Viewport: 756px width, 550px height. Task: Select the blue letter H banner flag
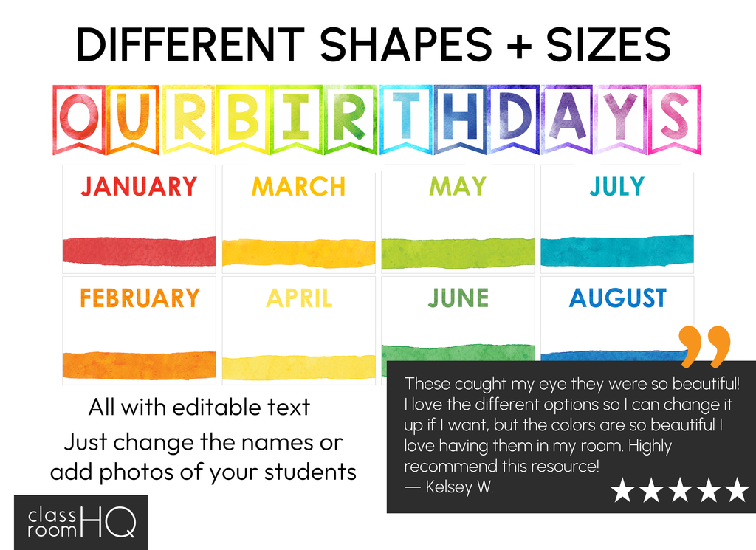[x=459, y=118]
